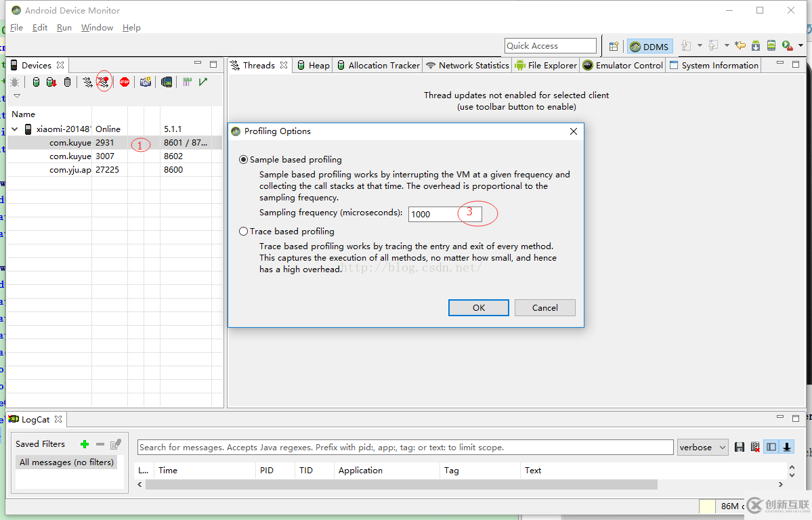The image size is (812, 520).
Task: Open dropdown arrow of next annotation button
Action: tap(700, 46)
